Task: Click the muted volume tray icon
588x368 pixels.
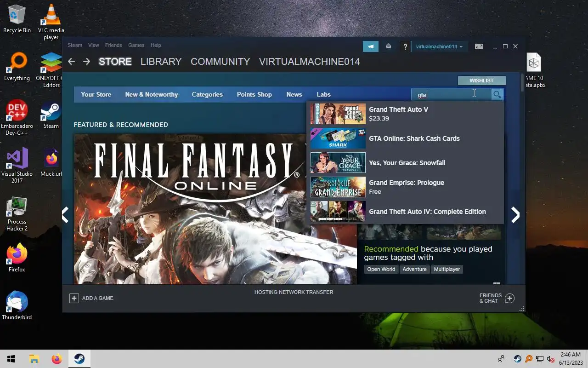Action: tap(550, 359)
